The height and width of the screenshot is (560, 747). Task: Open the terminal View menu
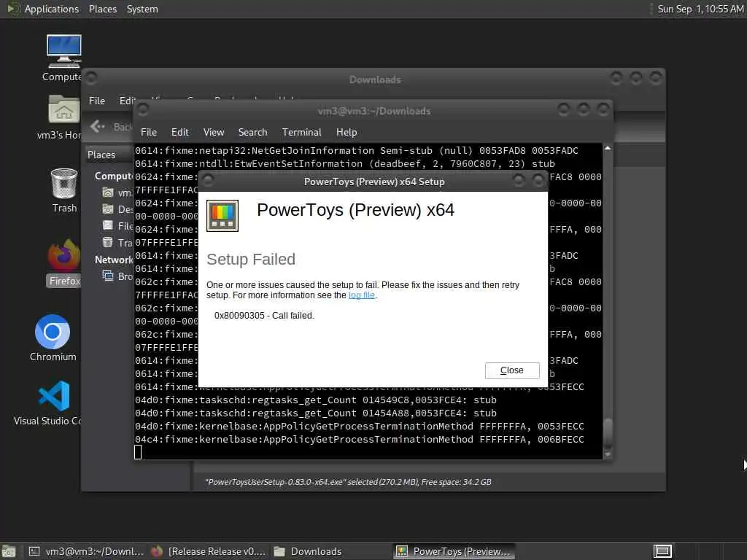point(214,133)
